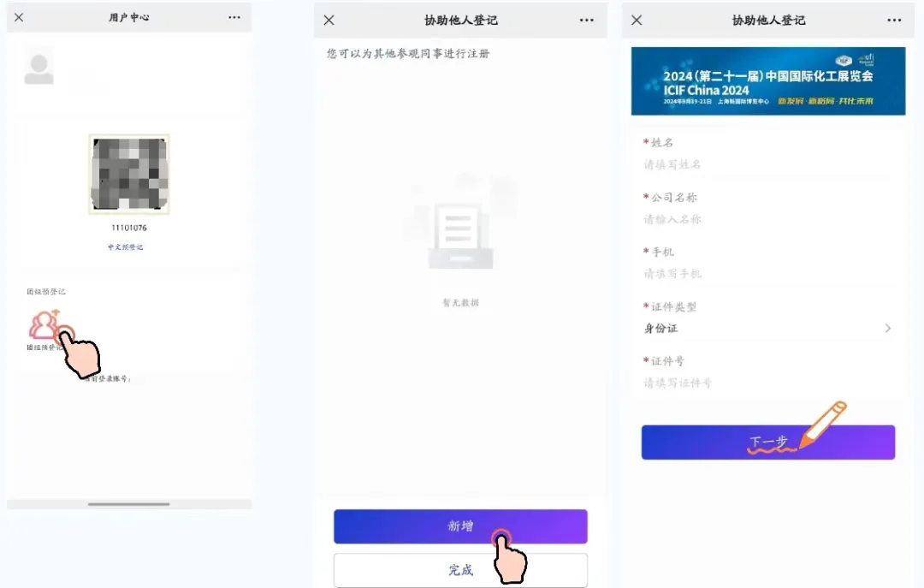This screenshot has width=924, height=588.
Task: Tap the ICIF China 2024 banner
Action: click(767, 81)
